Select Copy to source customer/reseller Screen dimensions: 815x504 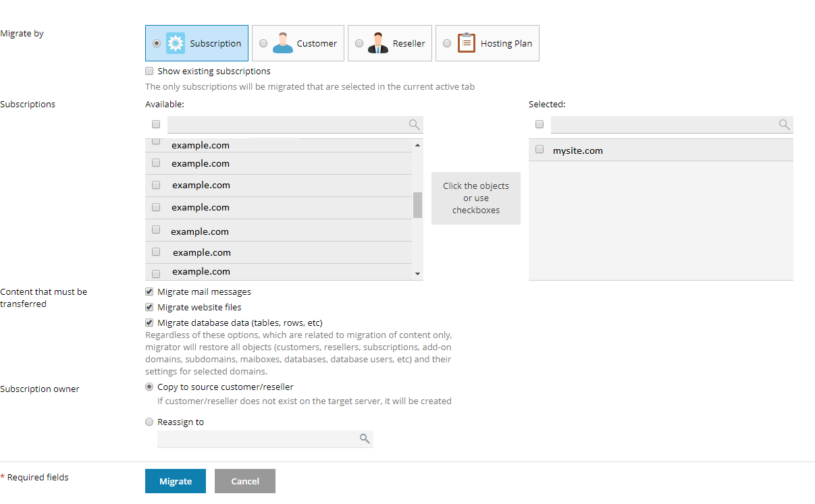tap(149, 387)
